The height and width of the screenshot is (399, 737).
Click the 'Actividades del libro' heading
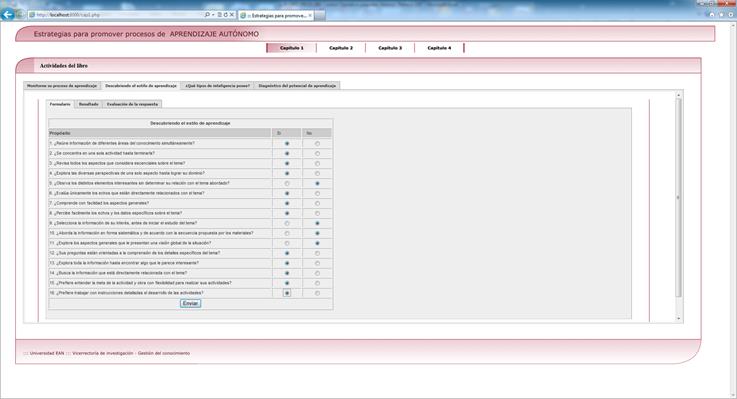click(63, 66)
